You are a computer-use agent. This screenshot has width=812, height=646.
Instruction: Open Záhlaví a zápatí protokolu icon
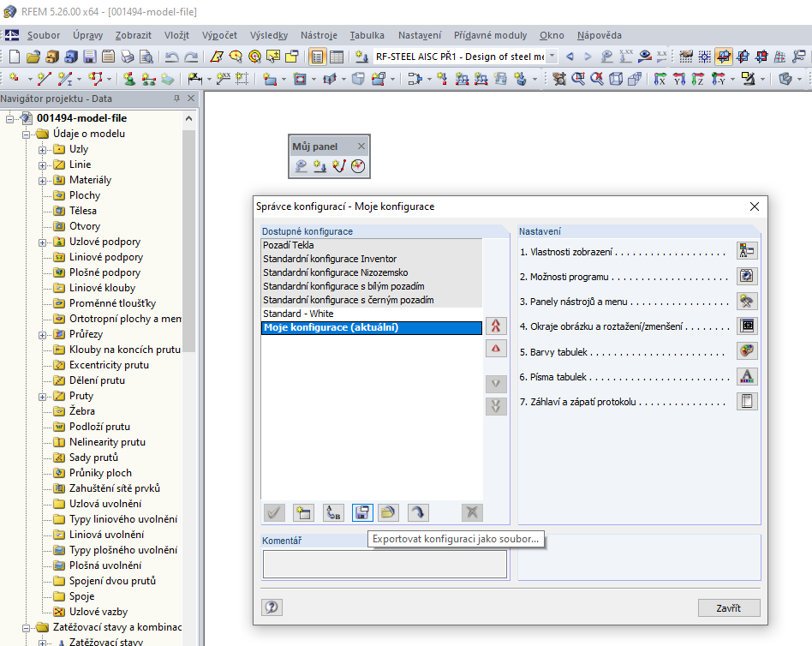coord(747,401)
